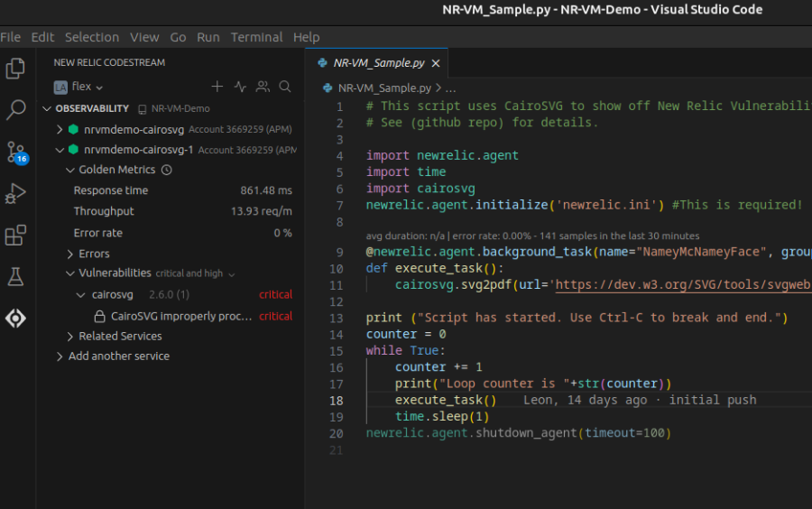Collapse the cairosvg 2.6.0 library node
Screen dimensions: 812x509
[x=80, y=294]
